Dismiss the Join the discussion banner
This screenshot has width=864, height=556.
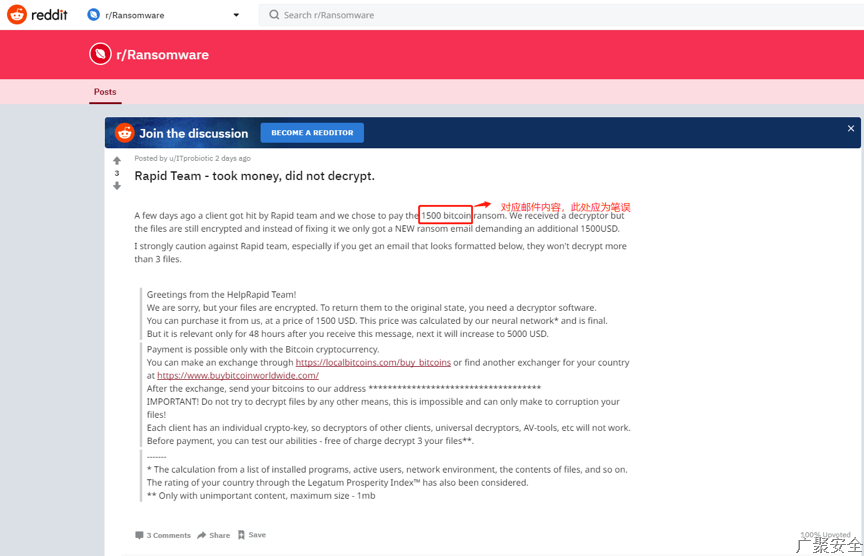point(851,128)
